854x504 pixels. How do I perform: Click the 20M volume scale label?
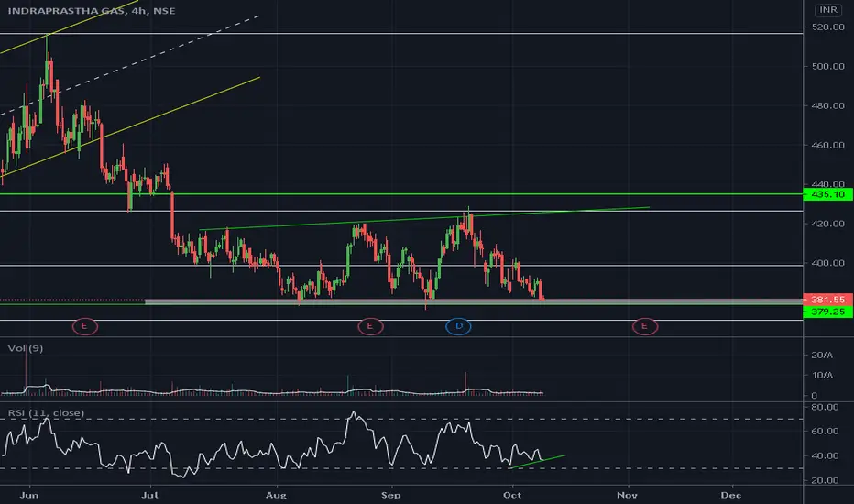[x=822, y=356]
